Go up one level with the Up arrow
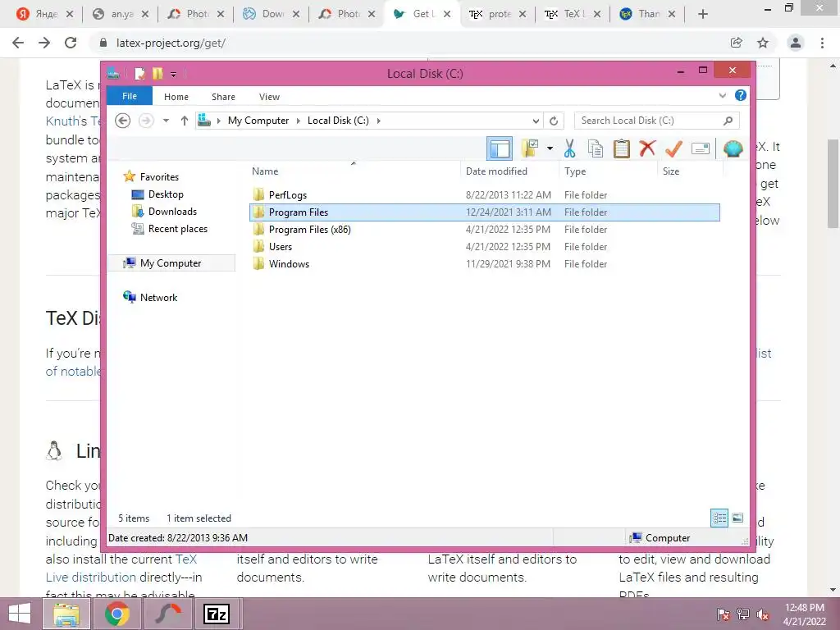Screen dimensions: 840x630 (185, 121)
